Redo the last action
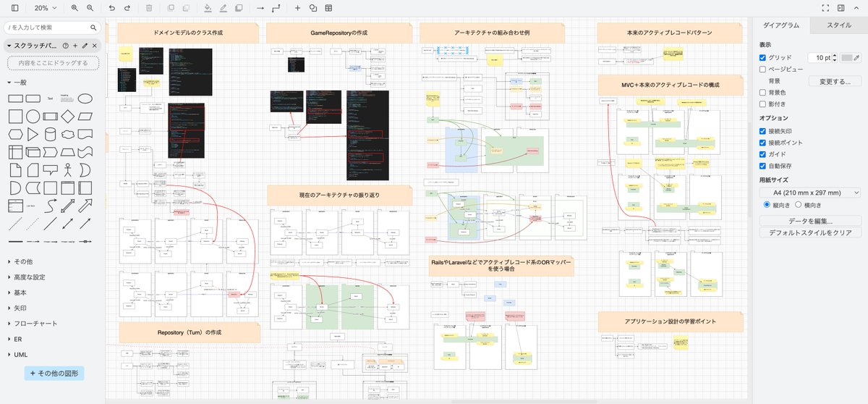The width and height of the screenshot is (868, 404). point(127,8)
